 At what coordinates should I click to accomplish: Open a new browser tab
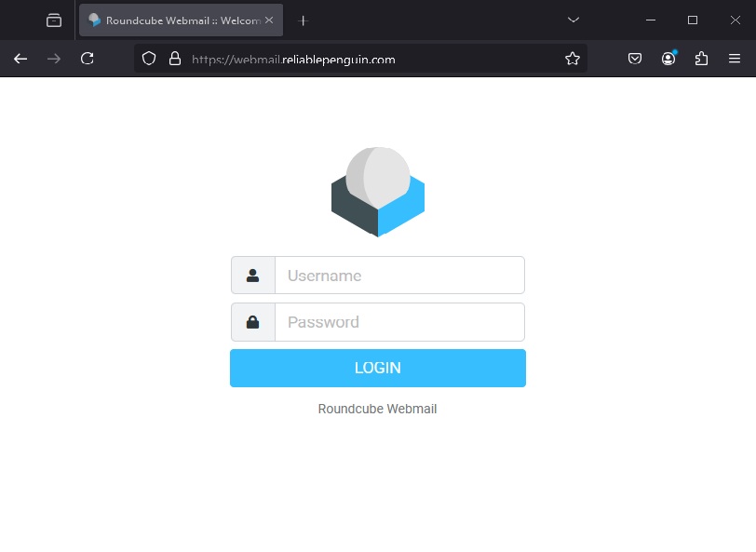tap(303, 20)
